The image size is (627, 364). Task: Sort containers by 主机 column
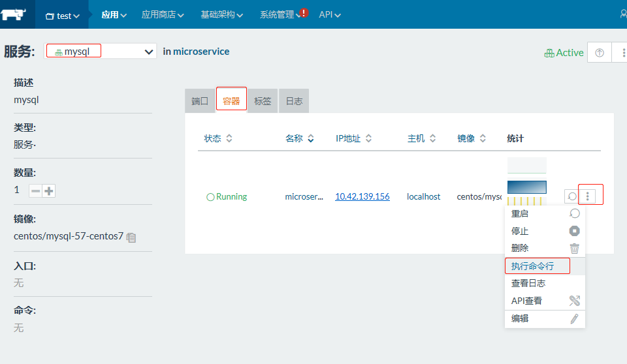point(421,139)
